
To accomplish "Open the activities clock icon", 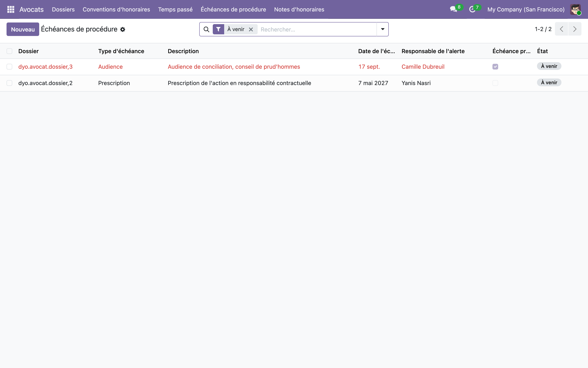I will pyautogui.click(x=472, y=9).
